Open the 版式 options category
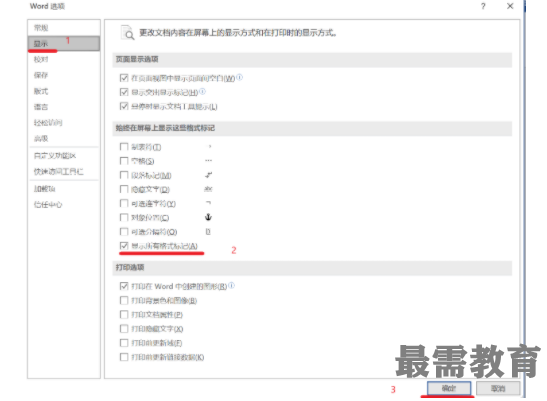This screenshot has width=547, height=401. point(64,91)
